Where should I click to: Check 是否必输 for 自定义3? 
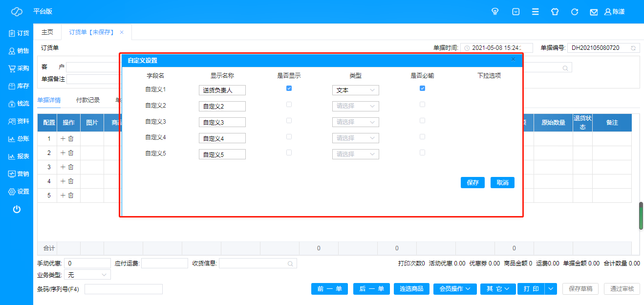tap(422, 121)
